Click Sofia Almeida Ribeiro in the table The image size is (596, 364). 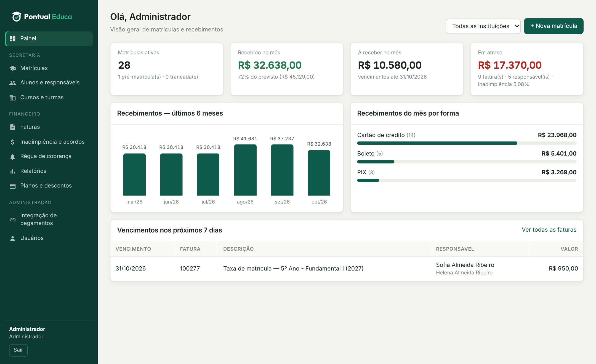coord(465,265)
